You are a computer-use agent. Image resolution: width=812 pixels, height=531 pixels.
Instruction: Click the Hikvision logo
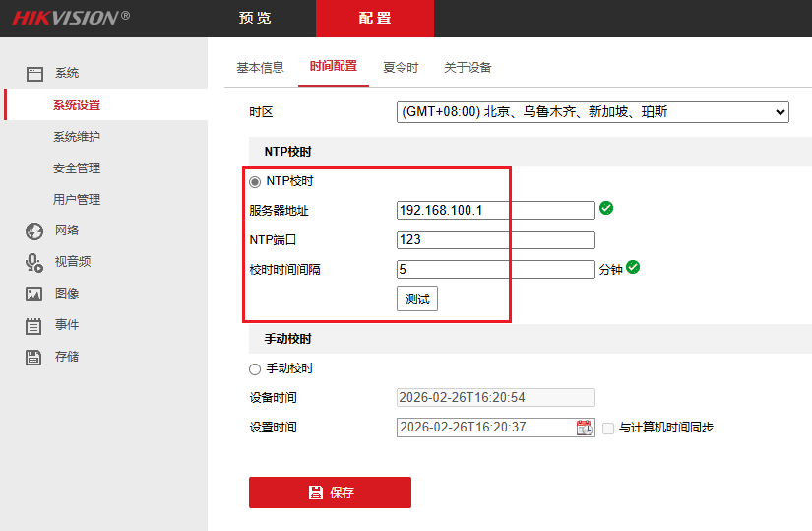click(x=71, y=18)
